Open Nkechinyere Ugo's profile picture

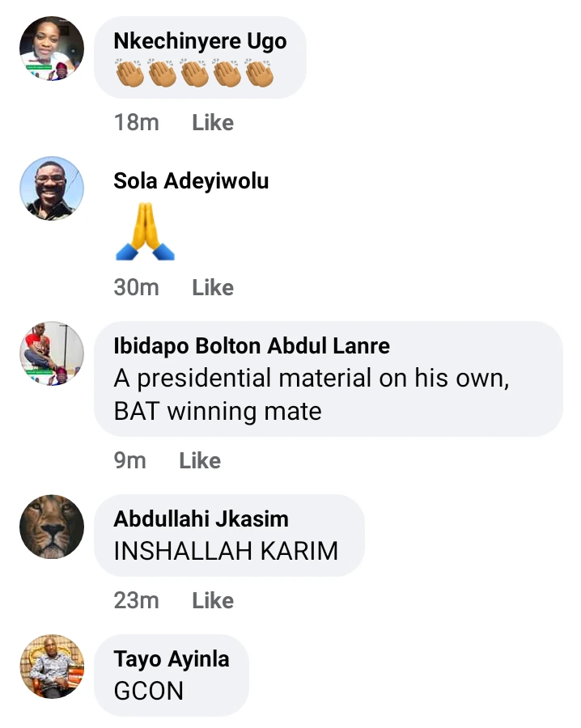52,49
